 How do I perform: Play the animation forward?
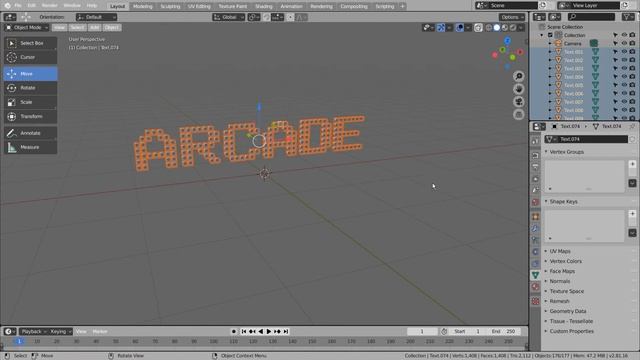(269, 331)
